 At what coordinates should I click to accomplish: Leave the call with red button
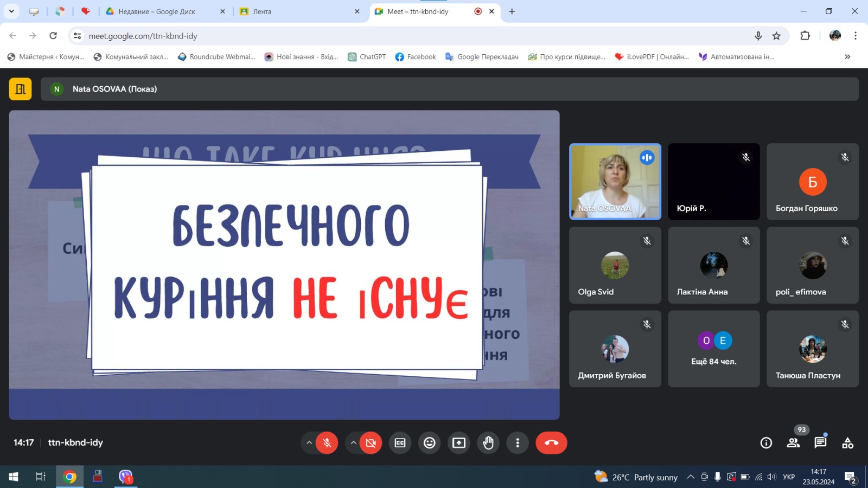pos(551,443)
